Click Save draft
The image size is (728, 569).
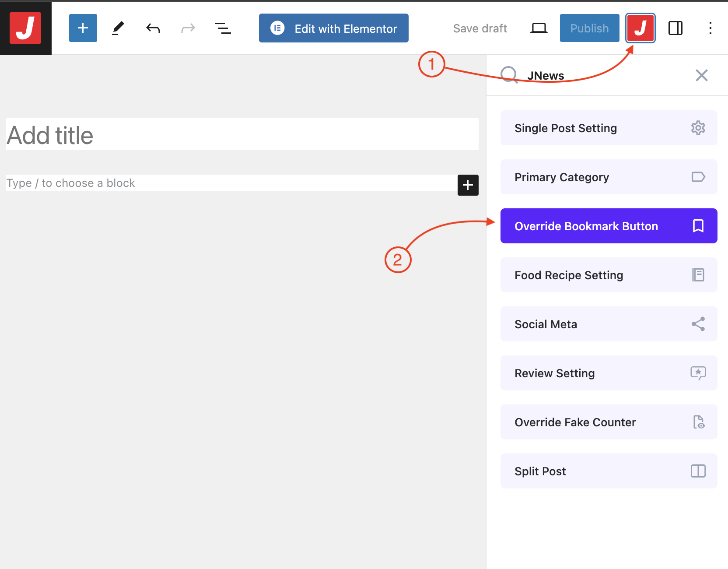(480, 28)
